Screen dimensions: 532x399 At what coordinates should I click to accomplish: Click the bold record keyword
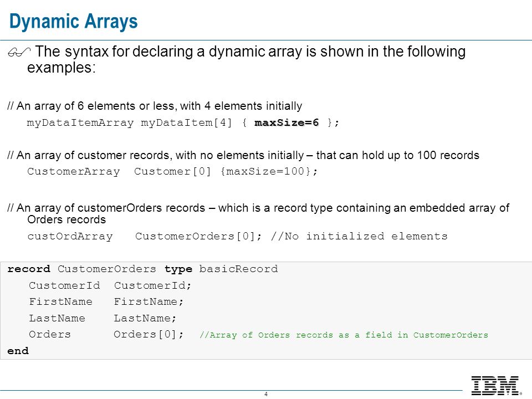29,269
